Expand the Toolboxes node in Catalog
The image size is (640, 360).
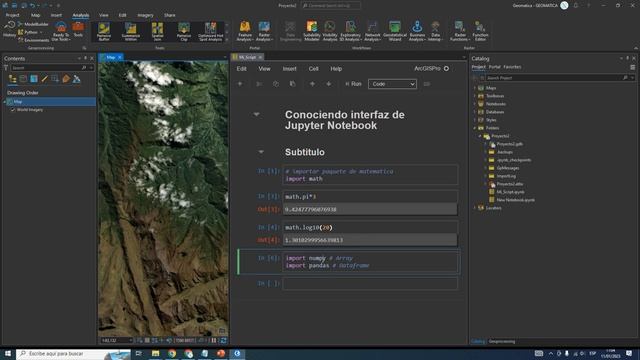475,96
